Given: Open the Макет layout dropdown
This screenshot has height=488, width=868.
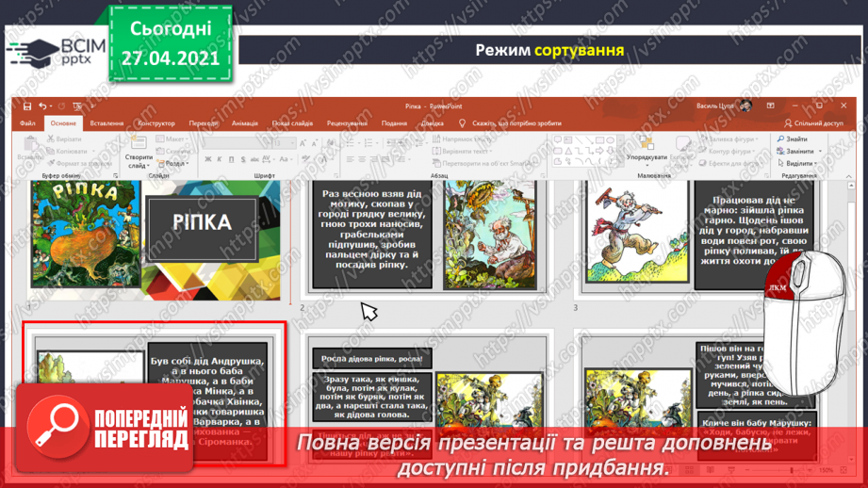Looking at the screenshot, I should tap(172, 138).
